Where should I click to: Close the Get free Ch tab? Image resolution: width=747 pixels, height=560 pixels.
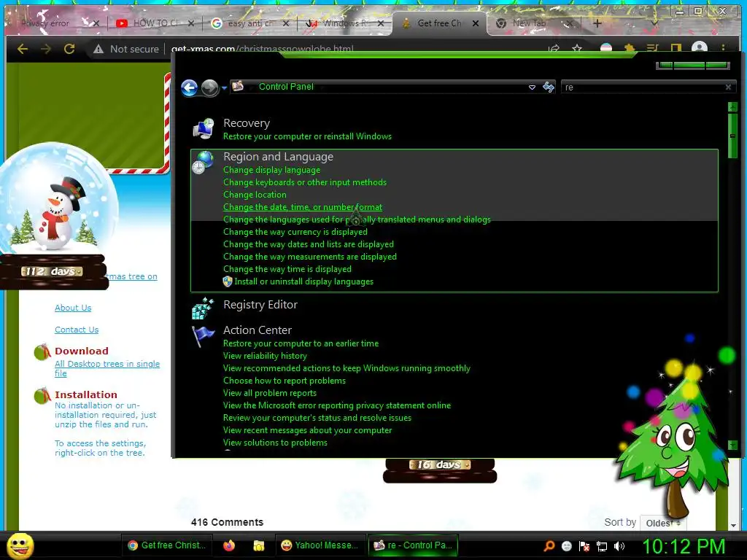476,23
